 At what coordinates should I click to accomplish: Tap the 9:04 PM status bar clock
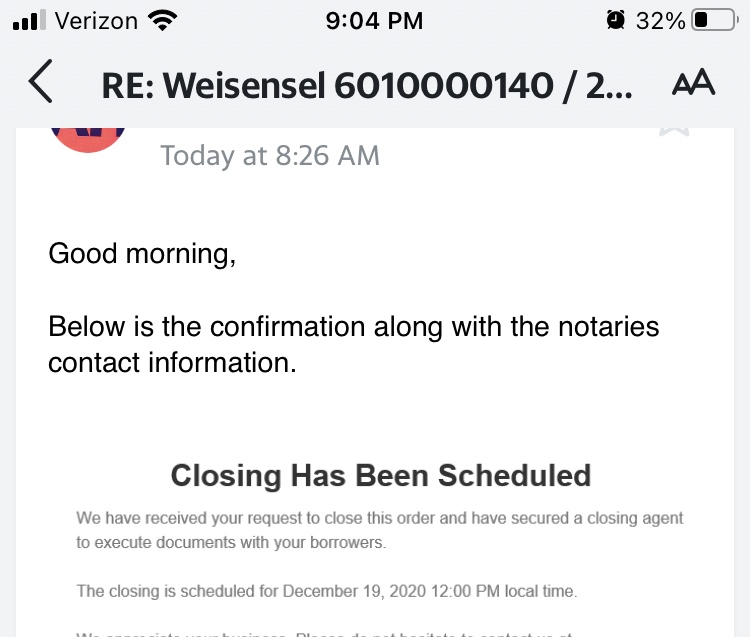(375, 20)
